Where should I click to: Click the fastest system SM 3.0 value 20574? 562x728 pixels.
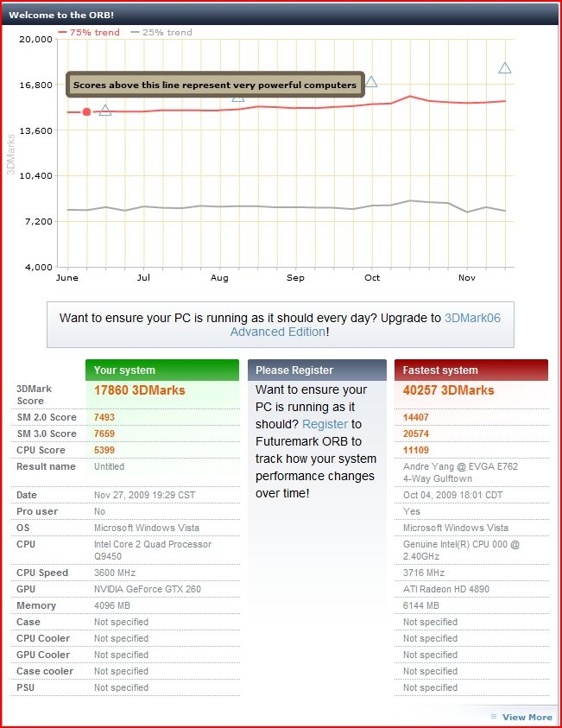coord(416,434)
